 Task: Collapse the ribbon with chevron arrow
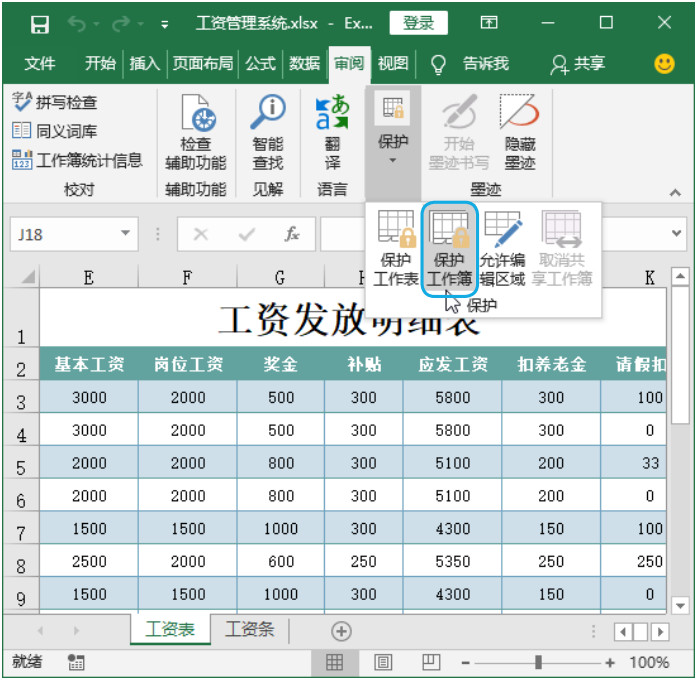(675, 192)
